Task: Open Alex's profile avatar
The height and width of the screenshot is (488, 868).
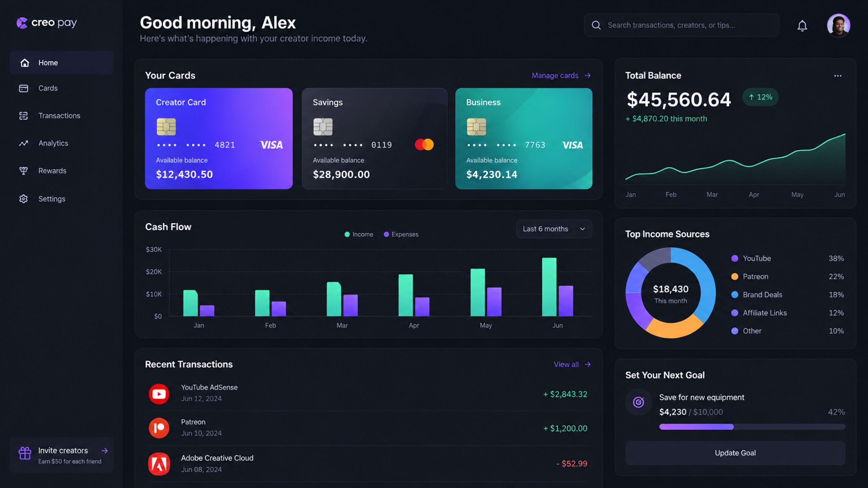Action: 838,25
